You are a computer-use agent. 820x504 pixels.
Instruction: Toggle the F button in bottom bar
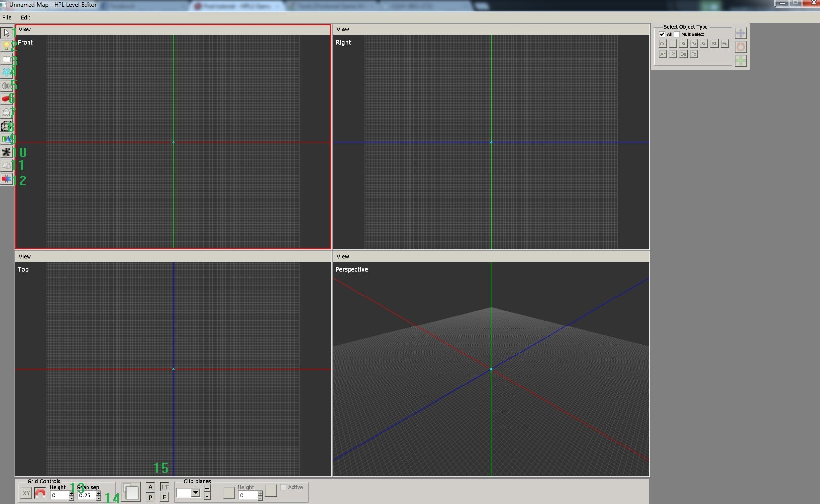(x=165, y=497)
